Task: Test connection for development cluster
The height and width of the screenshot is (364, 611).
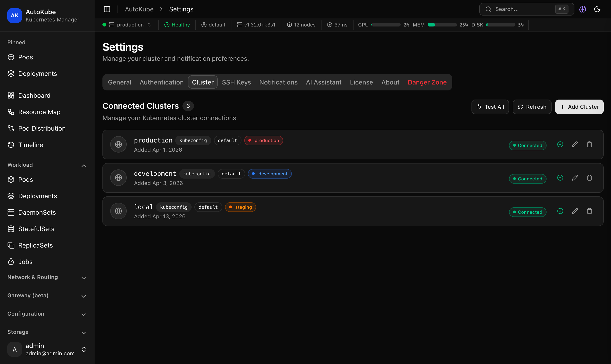Action: [x=560, y=178]
